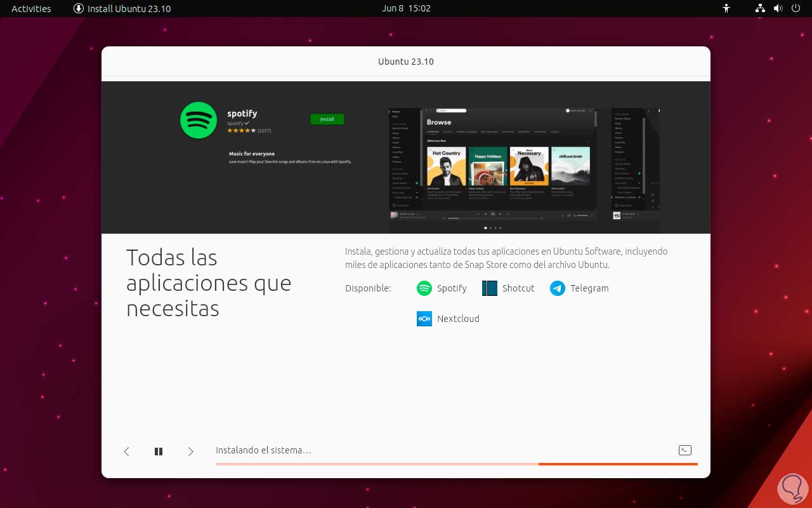Click the 'Spotify' name next to Disponible
The image size is (812, 508).
tap(452, 288)
